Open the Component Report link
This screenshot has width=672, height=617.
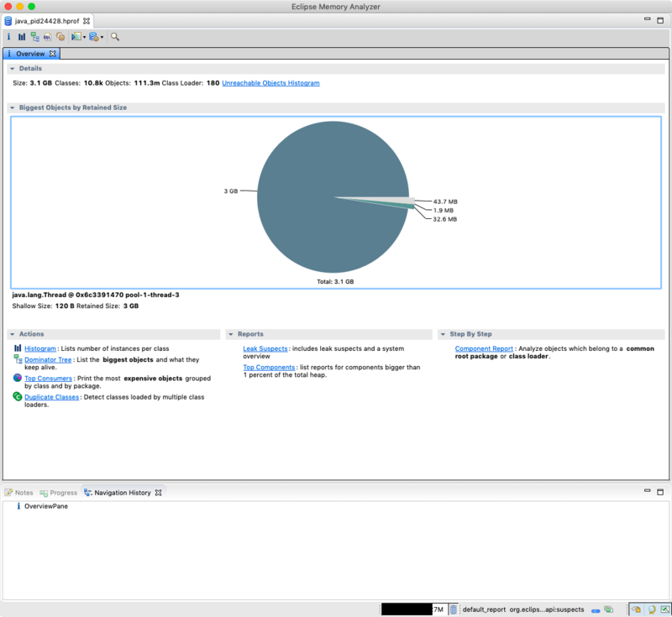click(484, 348)
